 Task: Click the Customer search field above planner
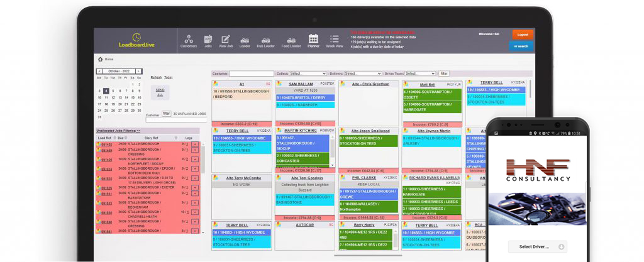click(252, 74)
